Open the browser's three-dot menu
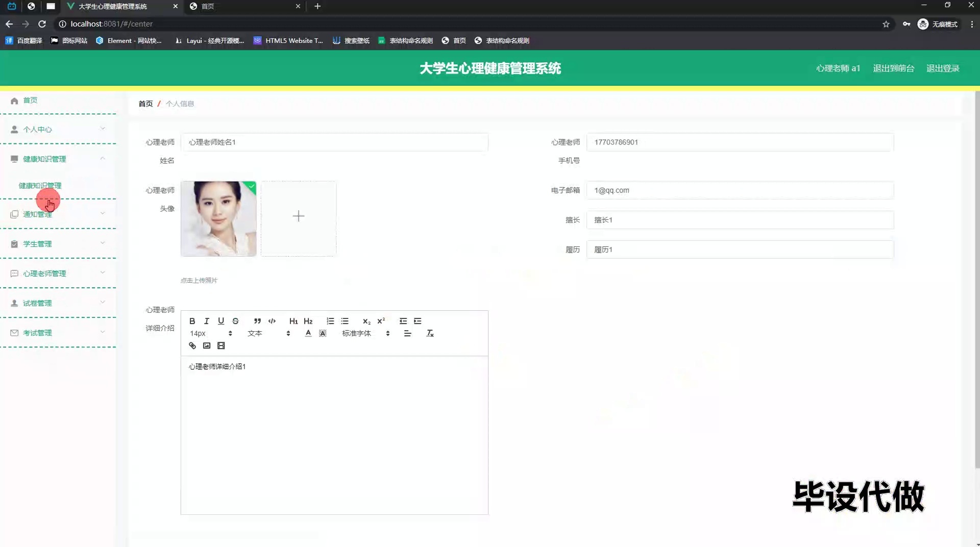980x547 pixels. point(972,24)
